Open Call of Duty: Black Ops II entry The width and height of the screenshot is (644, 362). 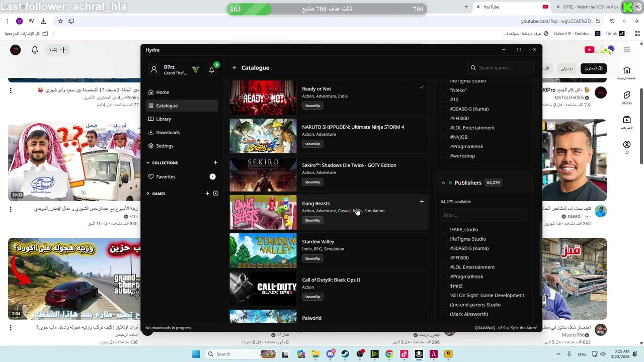(329, 289)
